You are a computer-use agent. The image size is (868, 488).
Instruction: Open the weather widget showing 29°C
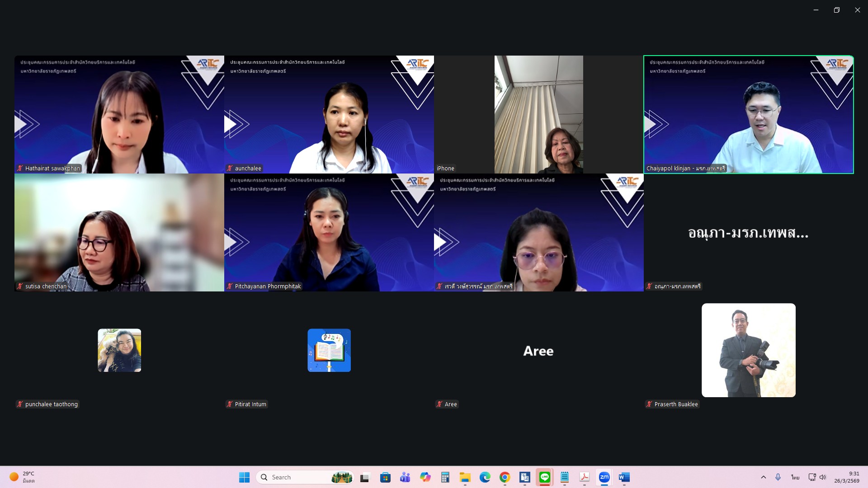pos(23,477)
